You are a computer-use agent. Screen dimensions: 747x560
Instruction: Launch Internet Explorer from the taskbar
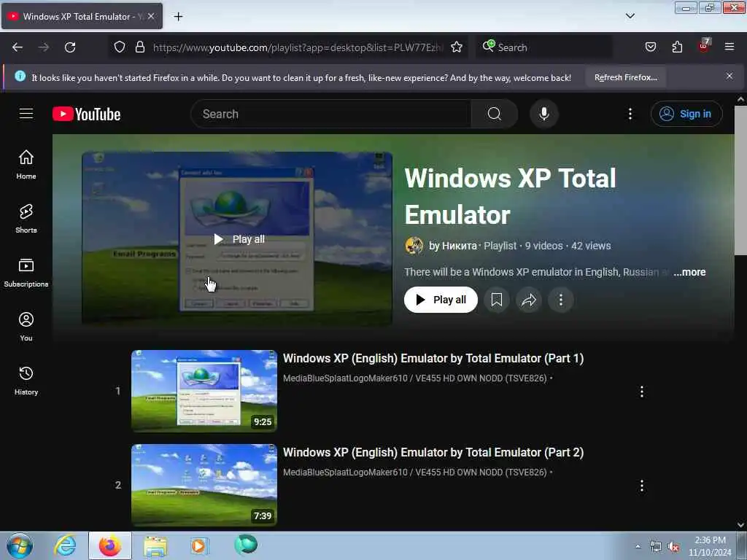[65, 545]
